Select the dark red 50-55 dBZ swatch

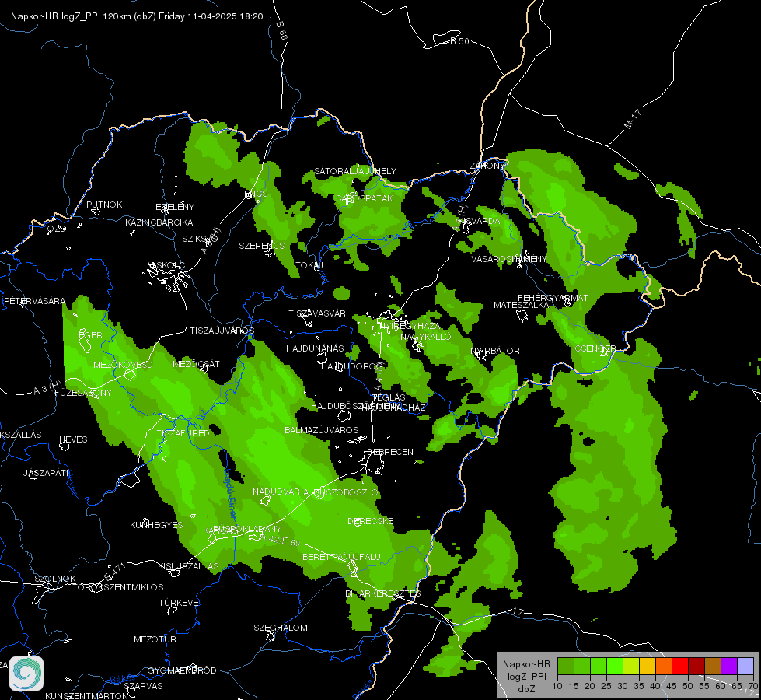pyautogui.click(x=696, y=666)
